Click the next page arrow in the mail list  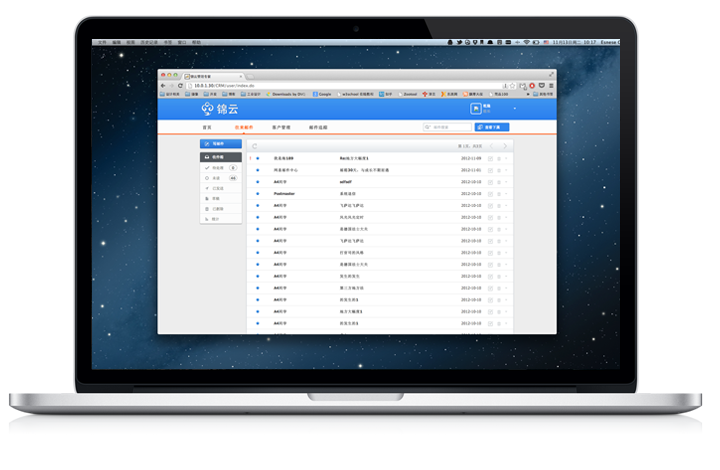(x=506, y=146)
